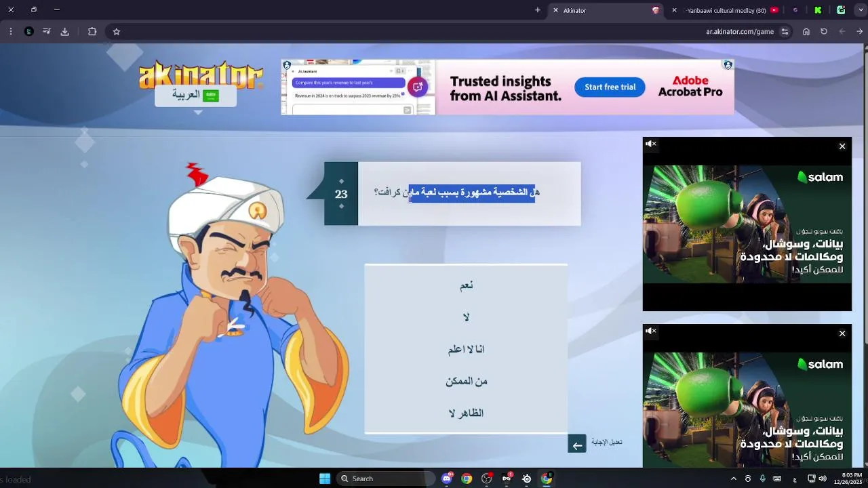The height and width of the screenshot is (488, 868).
Task: Close the lower salam video ad
Action: pyautogui.click(x=842, y=333)
